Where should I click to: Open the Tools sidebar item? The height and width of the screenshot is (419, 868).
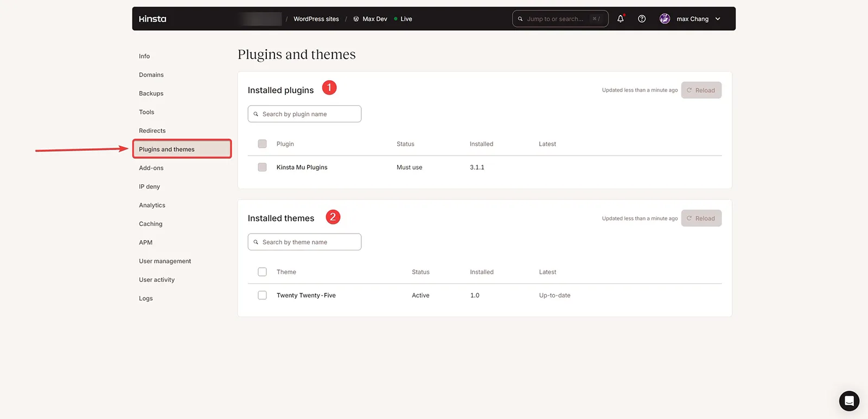click(146, 112)
